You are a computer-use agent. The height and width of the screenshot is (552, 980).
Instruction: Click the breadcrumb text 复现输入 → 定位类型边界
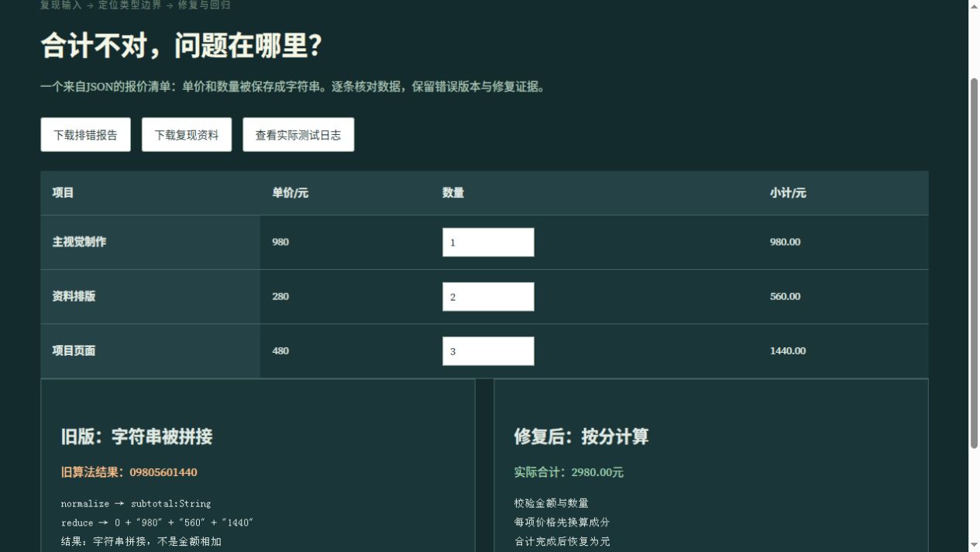coord(101,5)
